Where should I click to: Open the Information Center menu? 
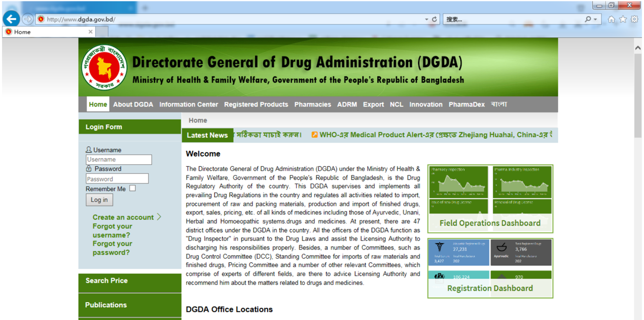188,104
